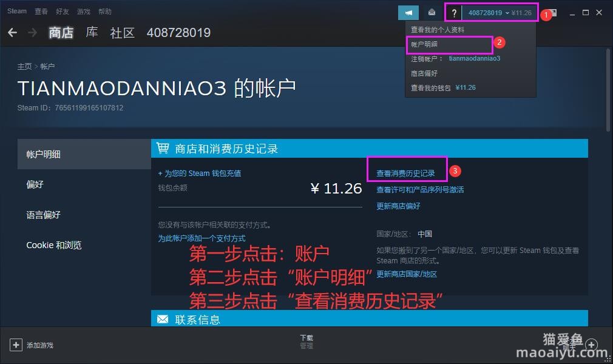Click the TIANMAODANNIAO3 的帐户 page title

(x=157, y=88)
